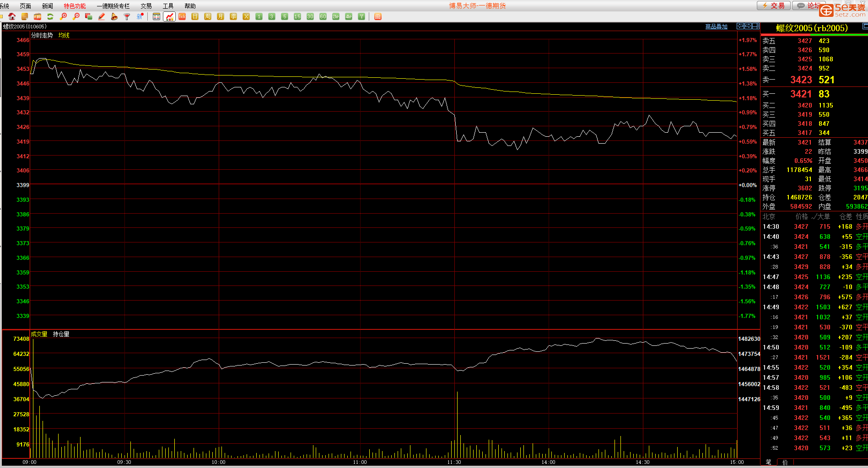Click the 商品叠加 link
The image size is (868, 468).
(x=716, y=27)
